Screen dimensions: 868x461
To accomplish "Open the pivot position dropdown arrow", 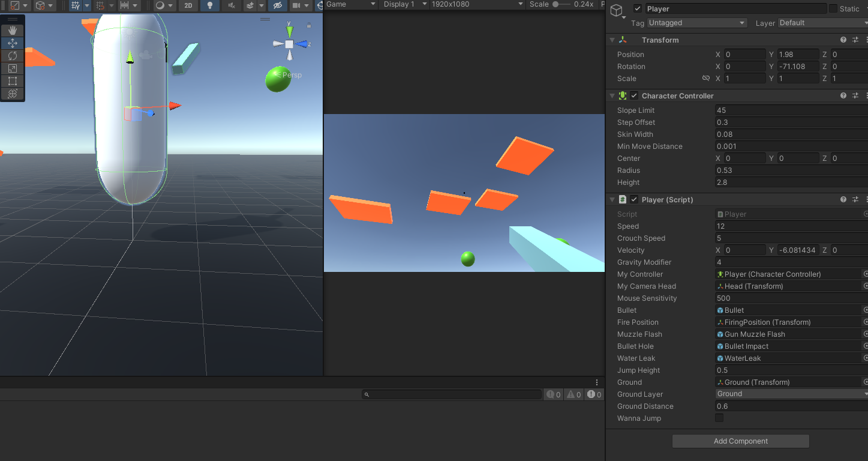I will pyautogui.click(x=25, y=5).
